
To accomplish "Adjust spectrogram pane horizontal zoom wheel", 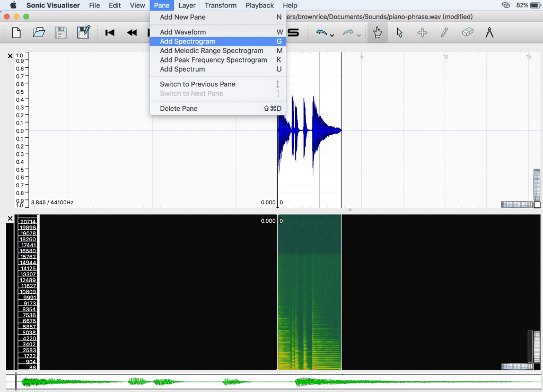I will point(517,367).
